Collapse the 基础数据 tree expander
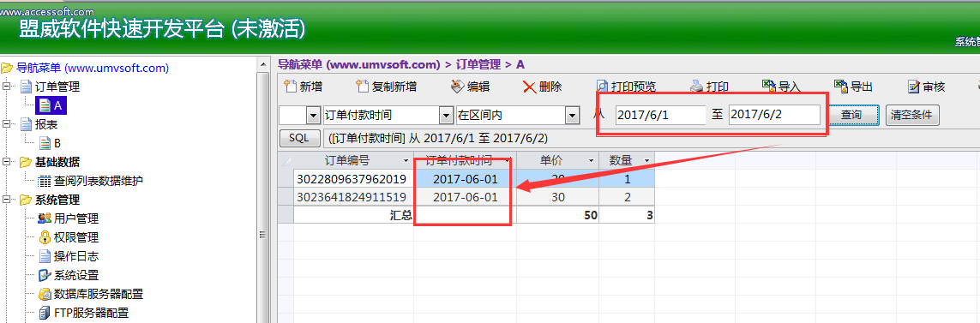The height and width of the screenshot is (323, 980). click(x=8, y=163)
